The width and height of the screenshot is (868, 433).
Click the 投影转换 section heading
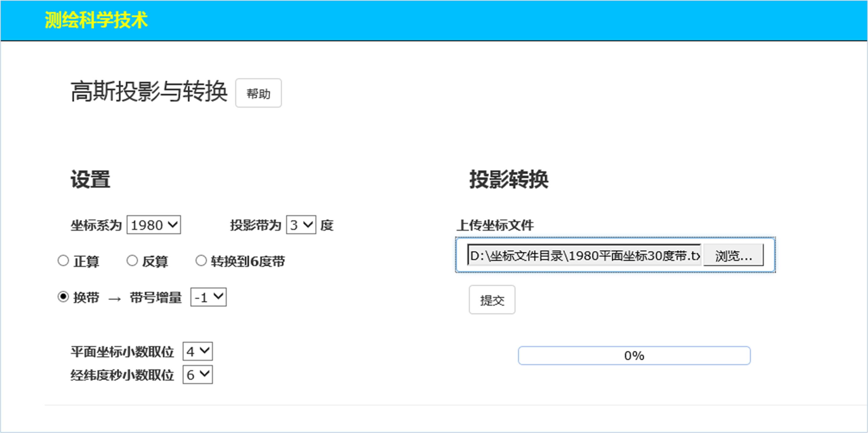point(509,179)
